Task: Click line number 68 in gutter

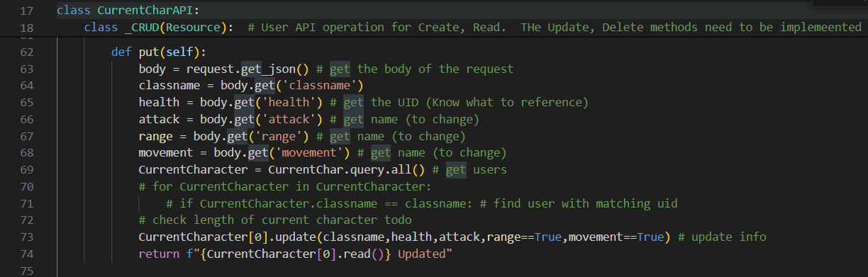Action: click(27, 153)
